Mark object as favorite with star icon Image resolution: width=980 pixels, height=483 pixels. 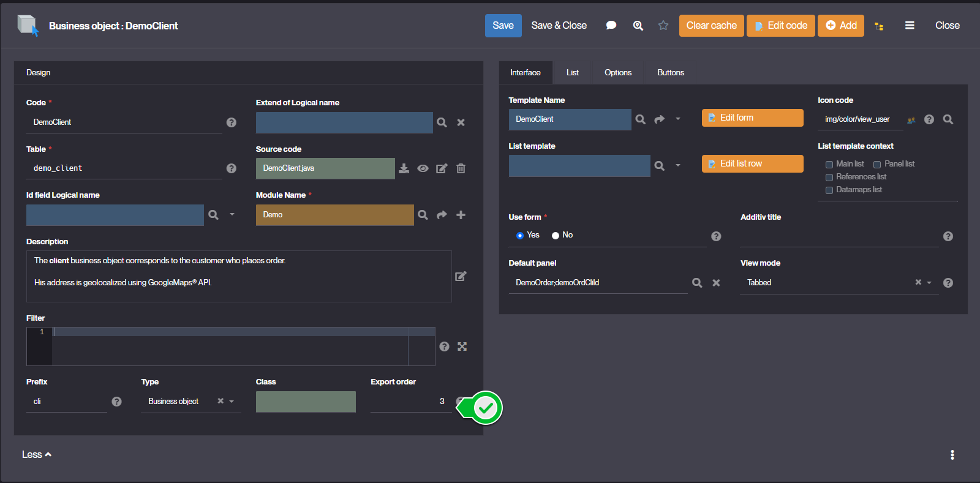coord(663,26)
